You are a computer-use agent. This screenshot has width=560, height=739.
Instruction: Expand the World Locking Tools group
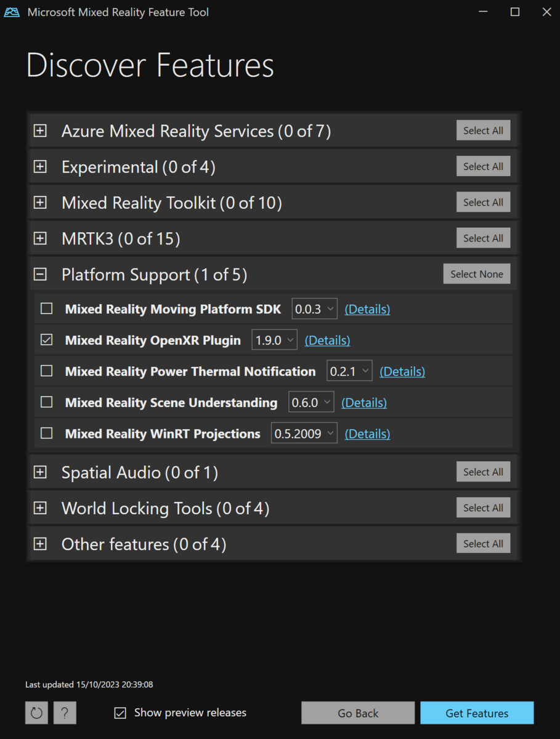(x=40, y=508)
